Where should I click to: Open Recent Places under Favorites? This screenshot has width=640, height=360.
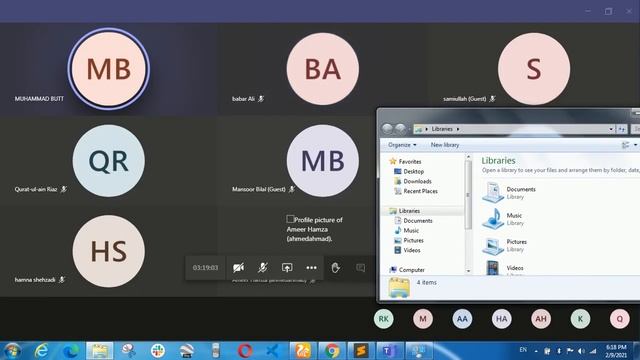pyautogui.click(x=416, y=191)
